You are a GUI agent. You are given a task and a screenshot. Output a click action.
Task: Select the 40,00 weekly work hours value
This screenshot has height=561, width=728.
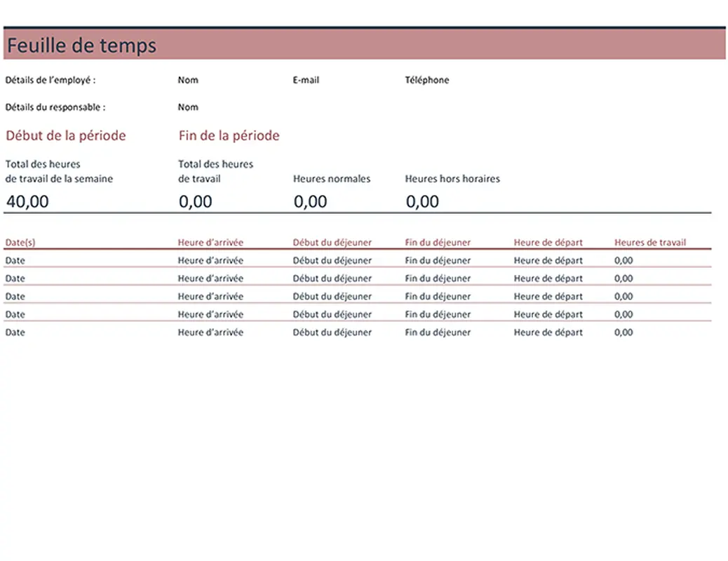(28, 202)
